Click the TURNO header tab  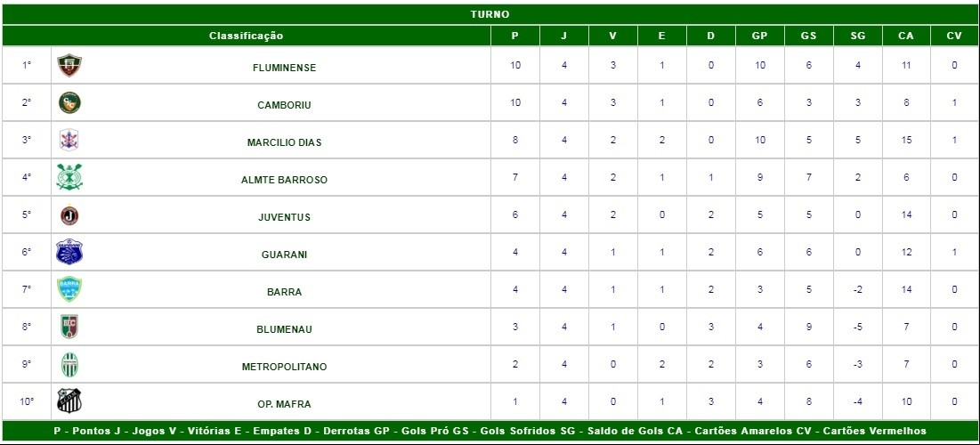coord(490,13)
